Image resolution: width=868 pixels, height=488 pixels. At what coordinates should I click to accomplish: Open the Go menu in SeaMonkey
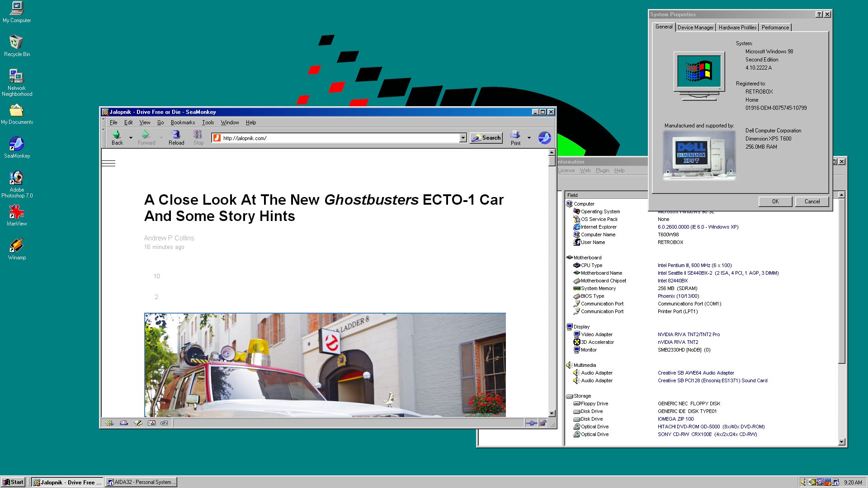coord(160,122)
